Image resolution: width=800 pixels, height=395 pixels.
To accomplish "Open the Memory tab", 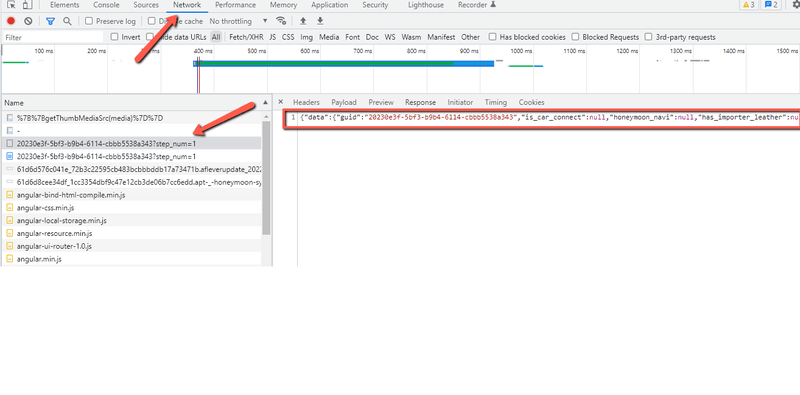I will coord(284,5).
